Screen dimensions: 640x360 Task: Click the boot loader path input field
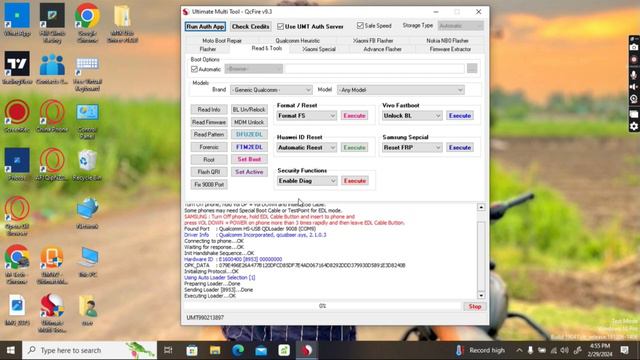tap(374, 69)
